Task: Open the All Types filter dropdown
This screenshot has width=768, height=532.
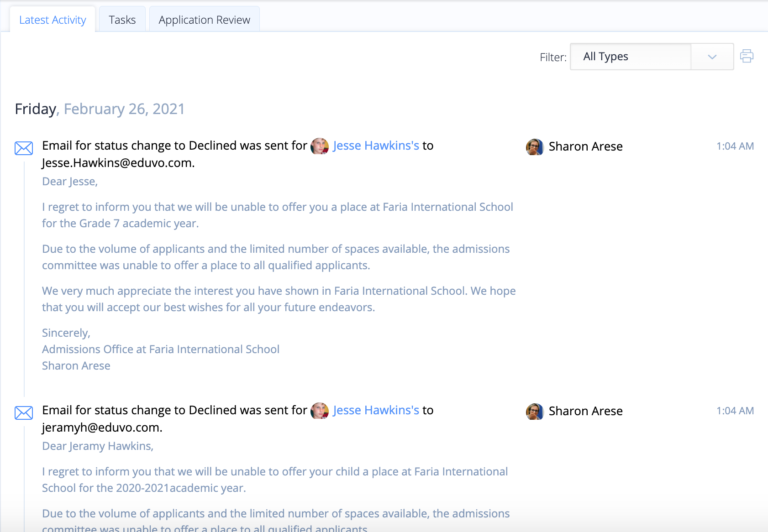Action: pos(630,57)
